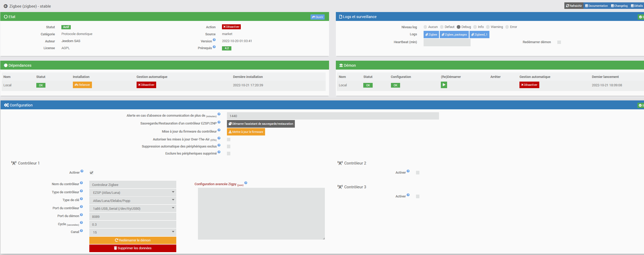Screen dimensions: 644x255
Task: Open help icon next to Prérequis
Action: [x=214, y=47]
